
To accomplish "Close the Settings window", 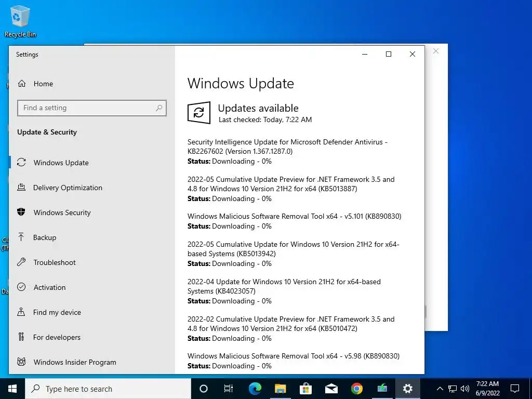I will pyautogui.click(x=412, y=54).
